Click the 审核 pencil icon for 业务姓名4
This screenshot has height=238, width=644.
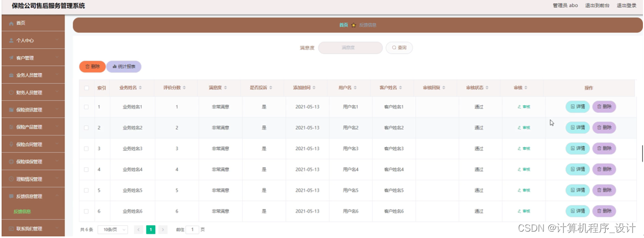pyautogui.click(x=519, y=169)
